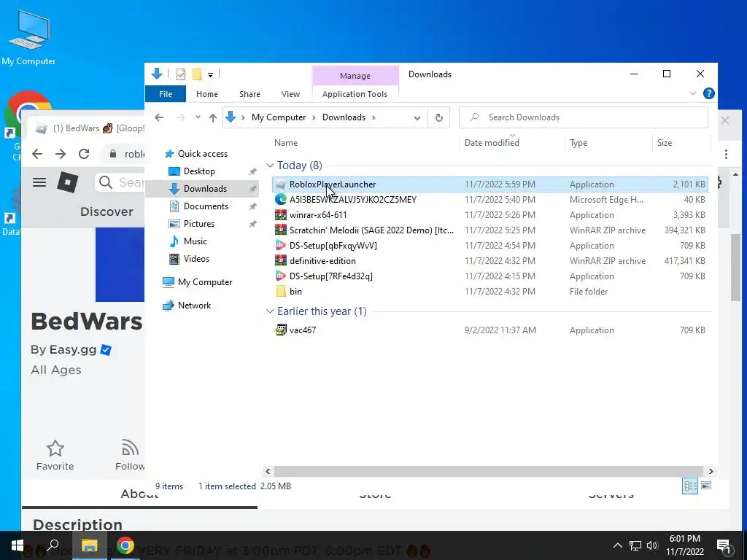Go up one folder level

[x=213, y=117]
